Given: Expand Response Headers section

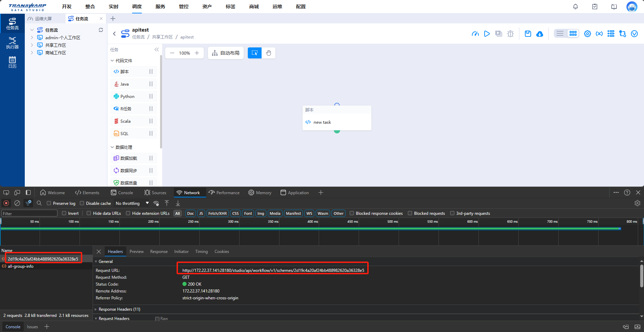Looking at the screenshot, I should click(x=119, y=309).
